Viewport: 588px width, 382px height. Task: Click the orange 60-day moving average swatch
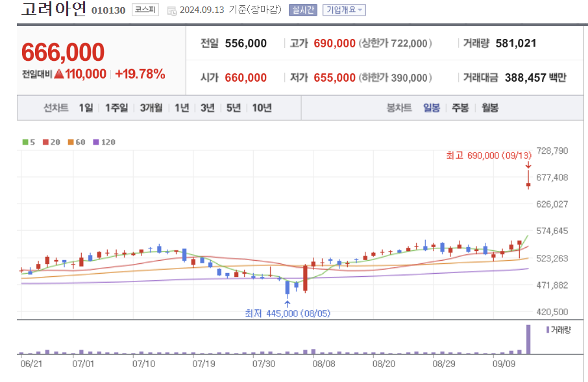click(71, 142)
